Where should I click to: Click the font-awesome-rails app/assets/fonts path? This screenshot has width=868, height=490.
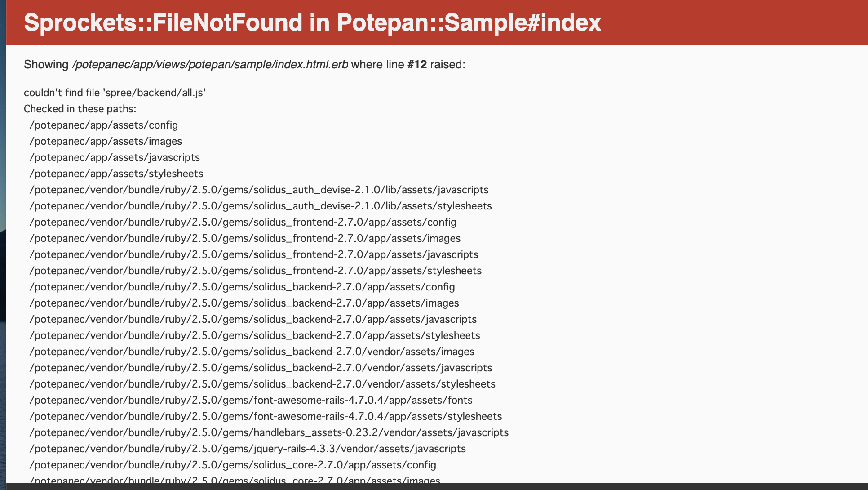coord(251,400)
